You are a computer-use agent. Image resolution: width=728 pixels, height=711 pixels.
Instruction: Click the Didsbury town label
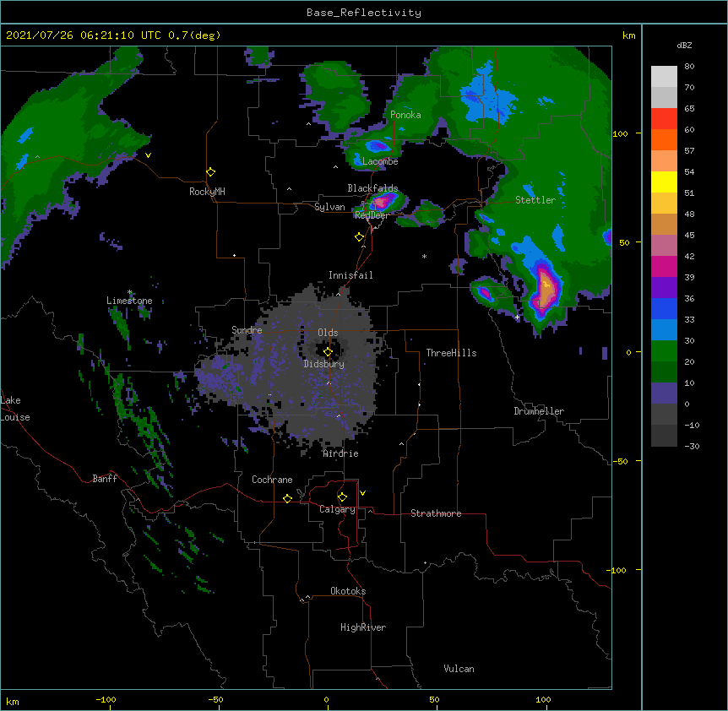click(x=324, y=364)
